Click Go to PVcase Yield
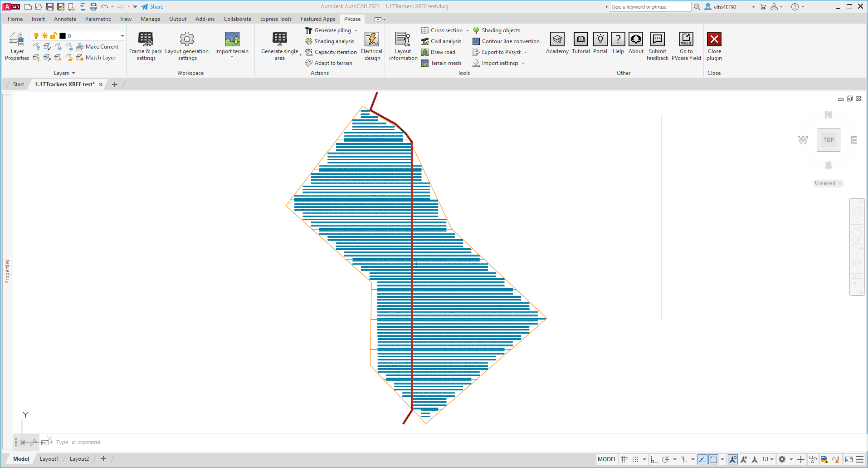868x468 pixels. tap(686, 43)
